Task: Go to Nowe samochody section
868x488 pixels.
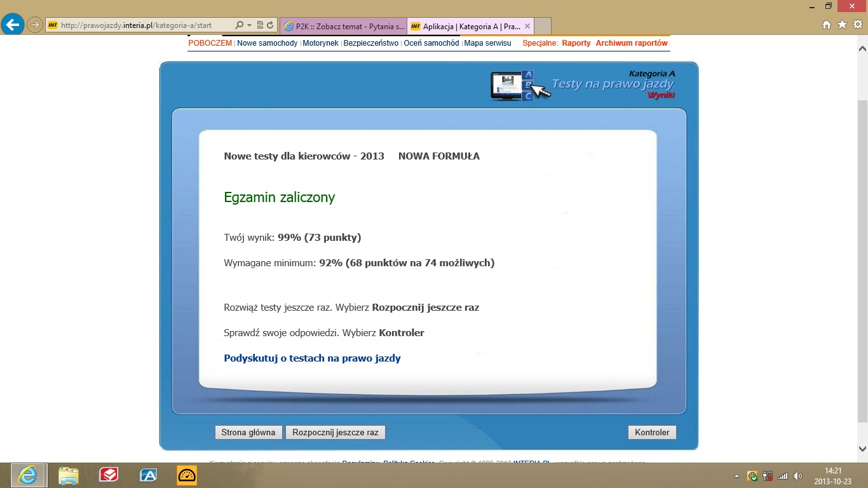Action: [x=268, y=43]
